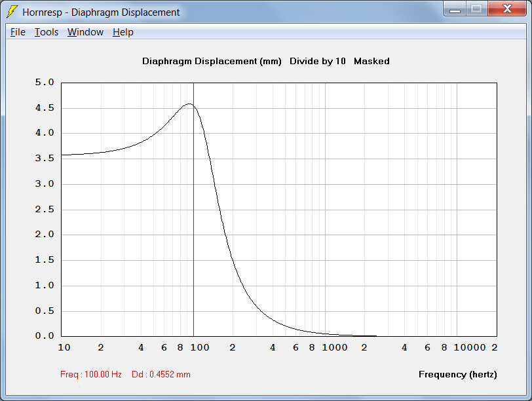
Task: Open the Help menu
Action: click(123, 32)
